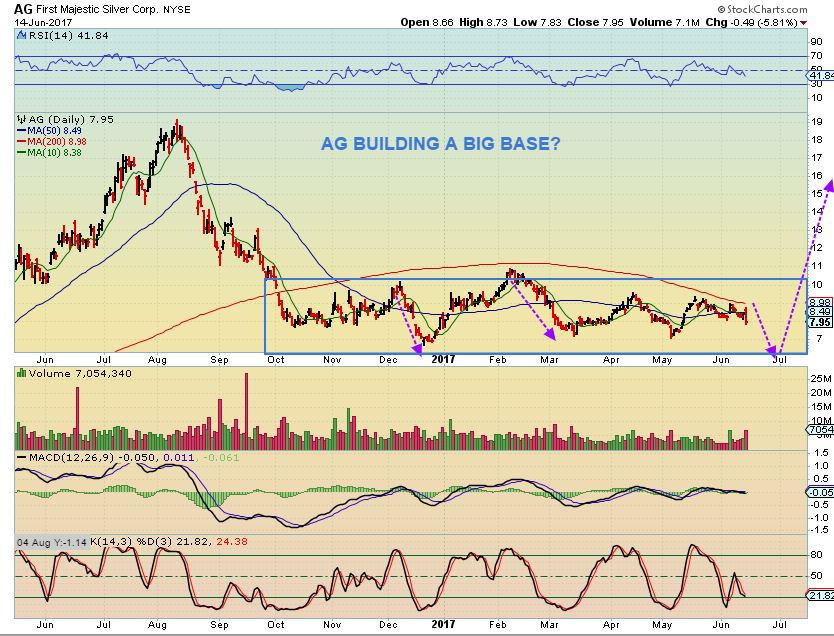Click the RSI indicator line icon

pos(22,36)
